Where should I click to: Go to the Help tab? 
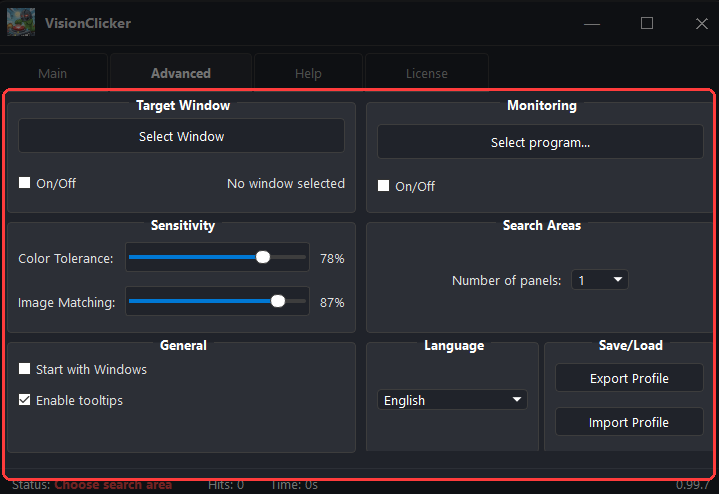pyautogui.click(x=308, y=73)
